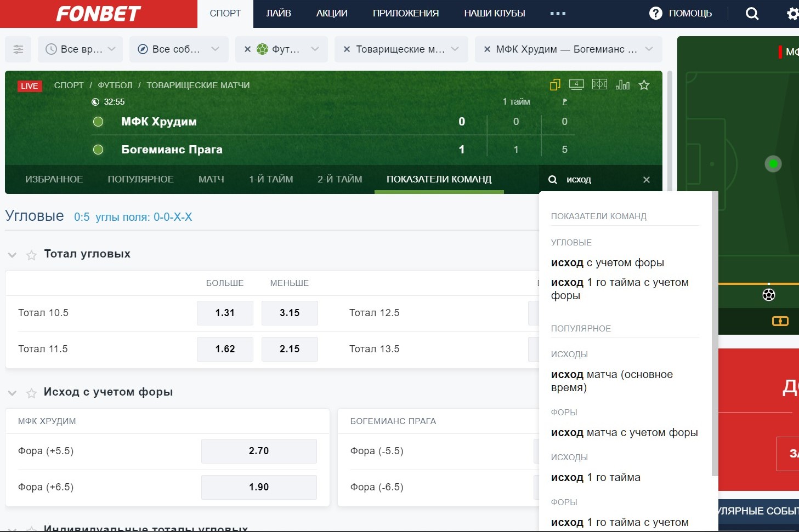Viewport: 799px width, 532px height.
Task: Open the more menu with three dots
Action: pos(558,14)
